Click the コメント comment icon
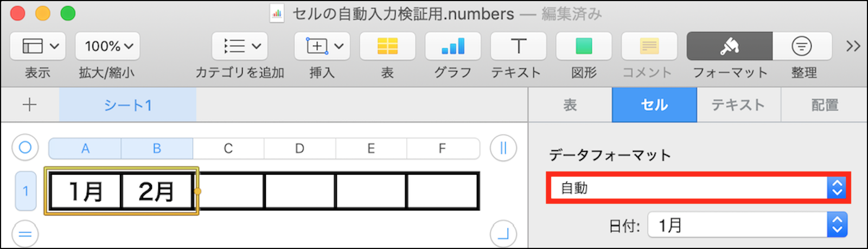 pos(649,46)
